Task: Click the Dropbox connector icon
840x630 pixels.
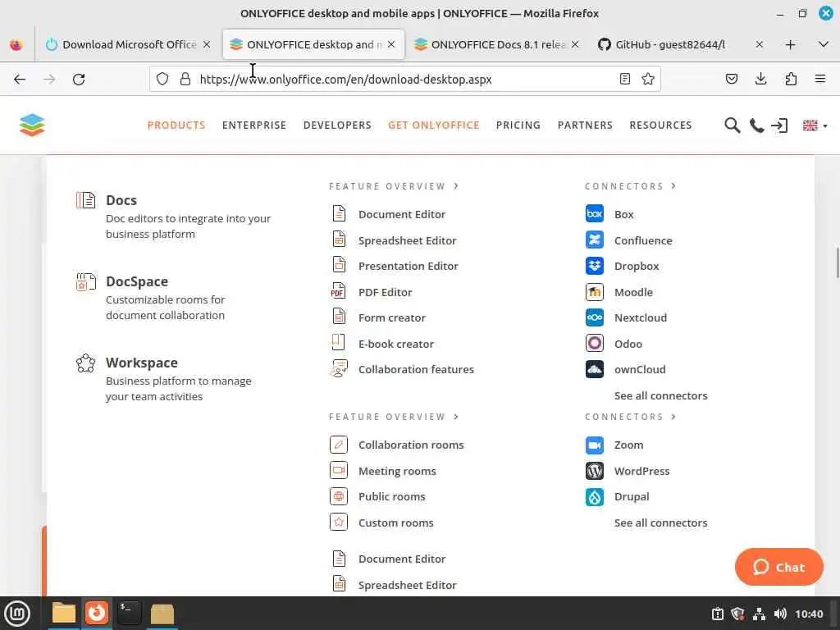Action: coord(595,266)
